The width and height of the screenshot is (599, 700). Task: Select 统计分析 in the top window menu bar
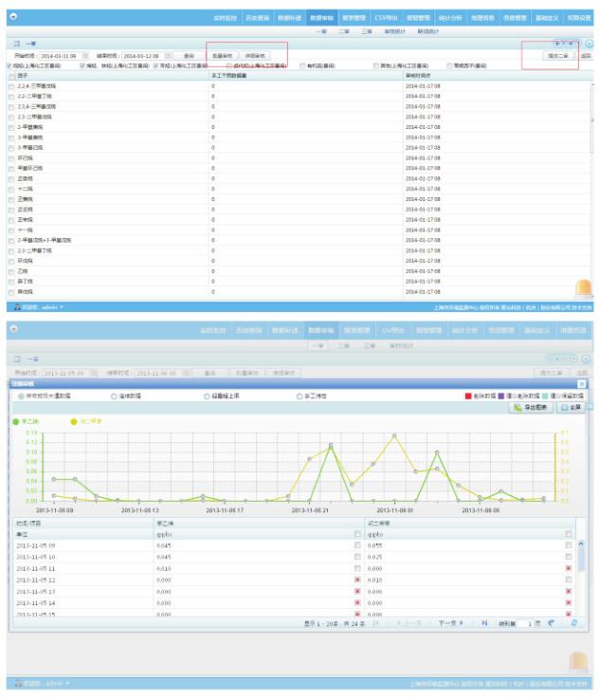coord(450,18)
